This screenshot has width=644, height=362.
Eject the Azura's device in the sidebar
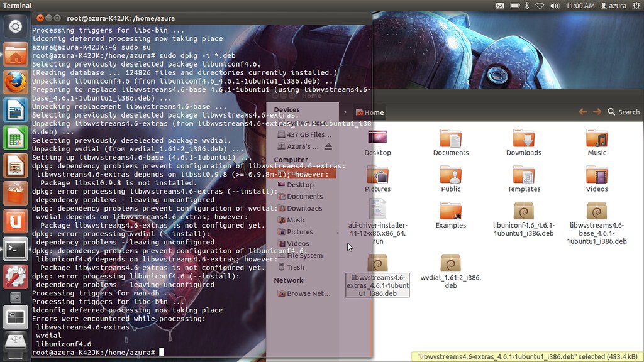[x=328, y=147]
